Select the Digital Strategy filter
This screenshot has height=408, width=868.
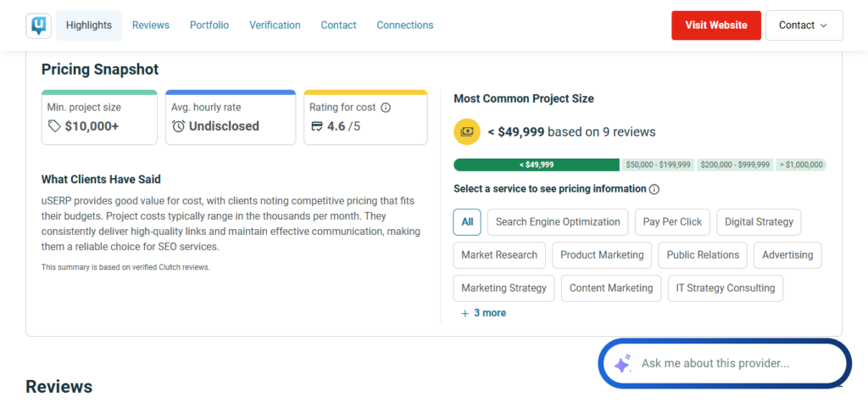click(x=759, y=222)
